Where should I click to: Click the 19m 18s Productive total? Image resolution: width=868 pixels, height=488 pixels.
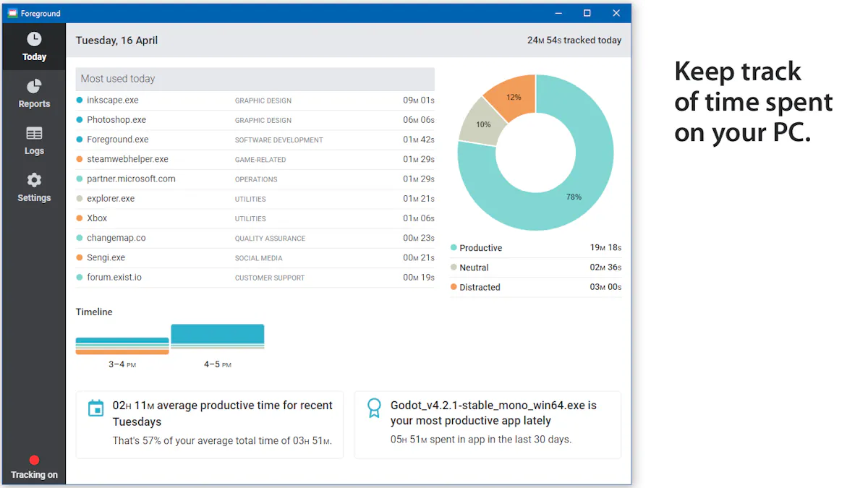[605, 247]
